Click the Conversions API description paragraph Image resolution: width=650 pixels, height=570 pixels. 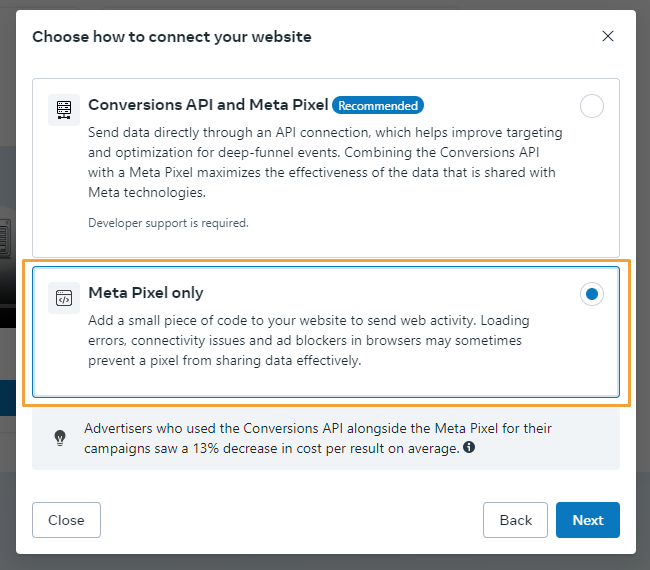(x=325, y=163)
